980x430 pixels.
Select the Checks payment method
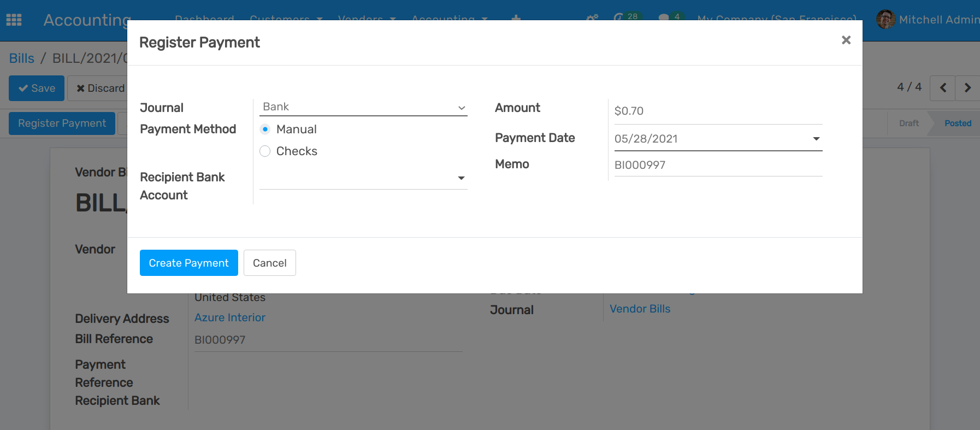click(265, 151)
